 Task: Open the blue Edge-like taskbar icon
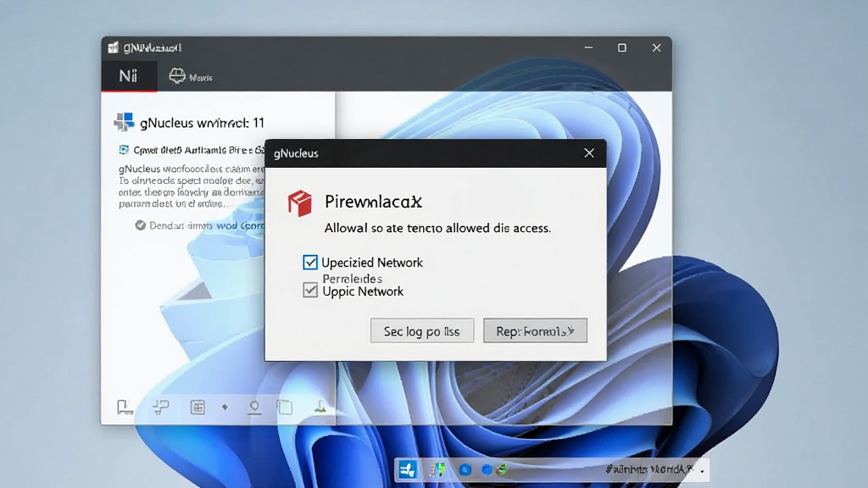[x=487, y=469]
